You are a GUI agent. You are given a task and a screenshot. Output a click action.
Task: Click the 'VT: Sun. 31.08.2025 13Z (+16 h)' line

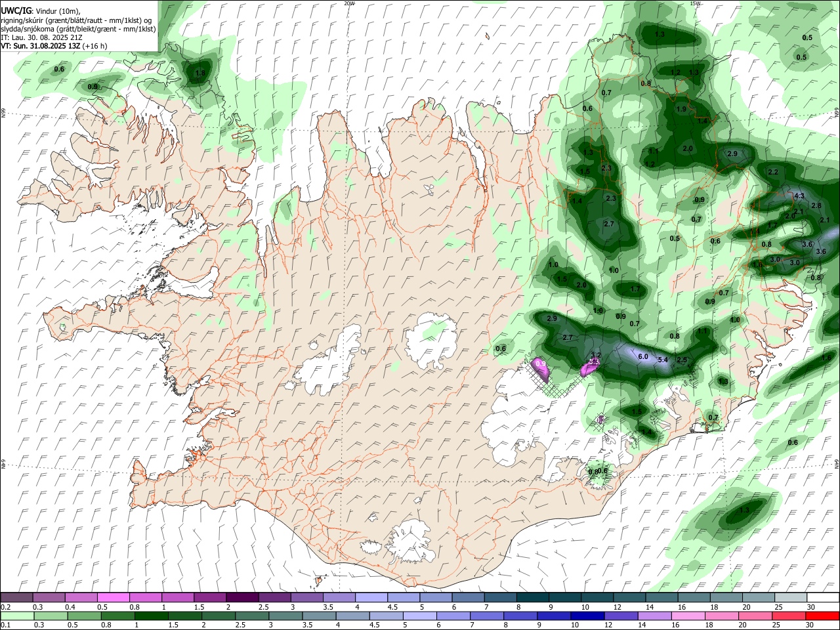(54, 46)
